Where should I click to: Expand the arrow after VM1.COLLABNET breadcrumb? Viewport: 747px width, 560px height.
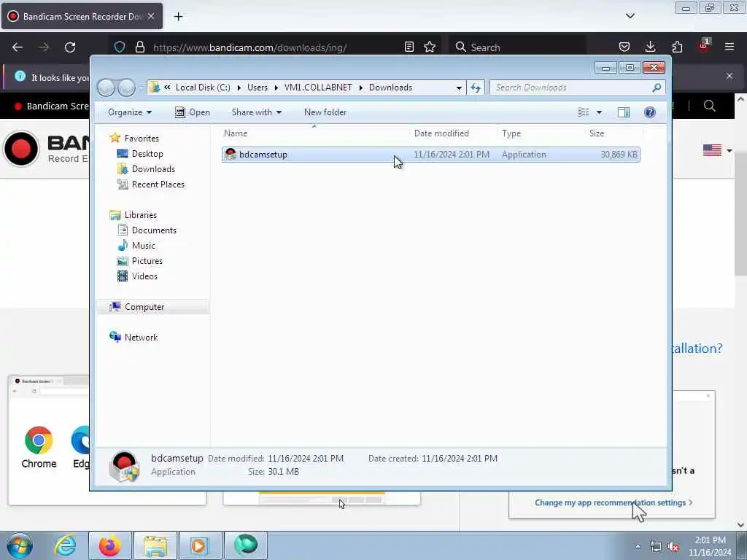(x=360, y=87)
